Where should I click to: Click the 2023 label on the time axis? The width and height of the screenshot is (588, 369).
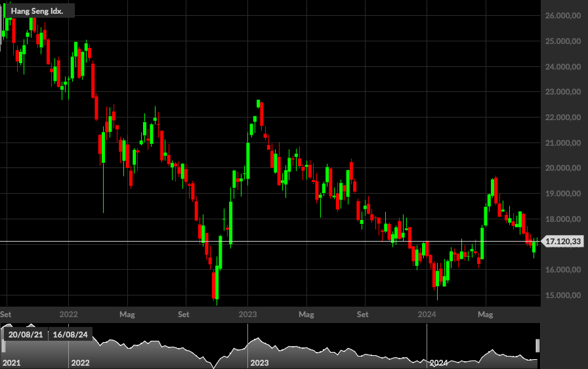pos(247,315)
